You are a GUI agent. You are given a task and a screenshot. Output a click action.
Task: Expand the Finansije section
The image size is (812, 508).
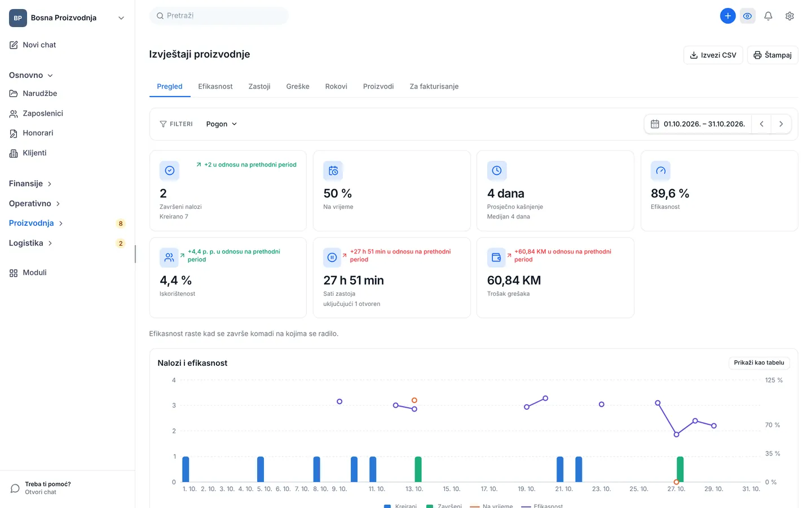[30, 183]
